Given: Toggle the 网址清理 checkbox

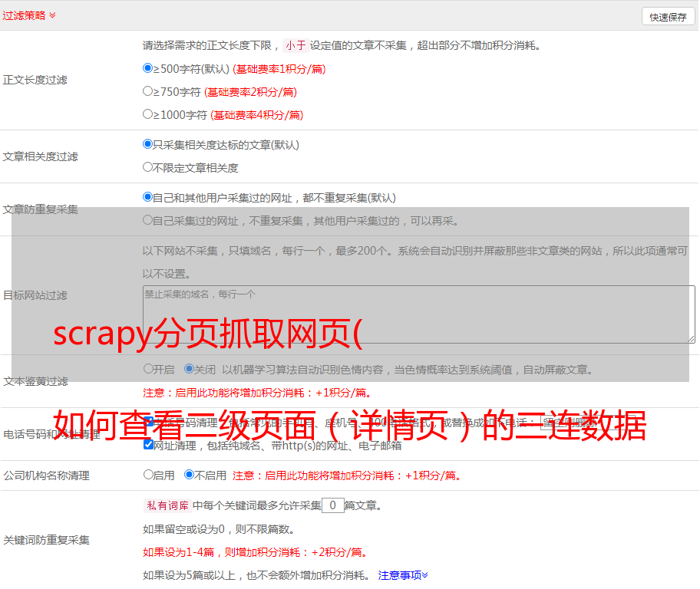Looking at the screenshot, I should click(x=149, y=445).
